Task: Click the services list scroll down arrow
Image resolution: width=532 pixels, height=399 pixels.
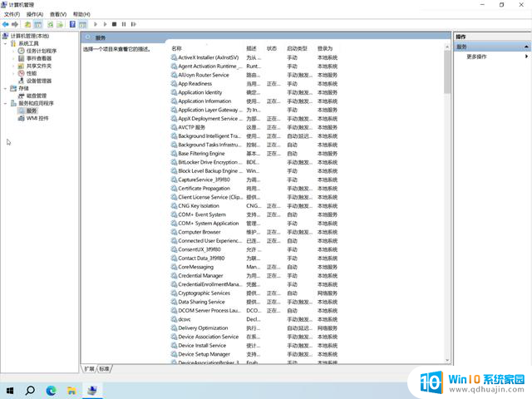Action: tap(447, 360)
